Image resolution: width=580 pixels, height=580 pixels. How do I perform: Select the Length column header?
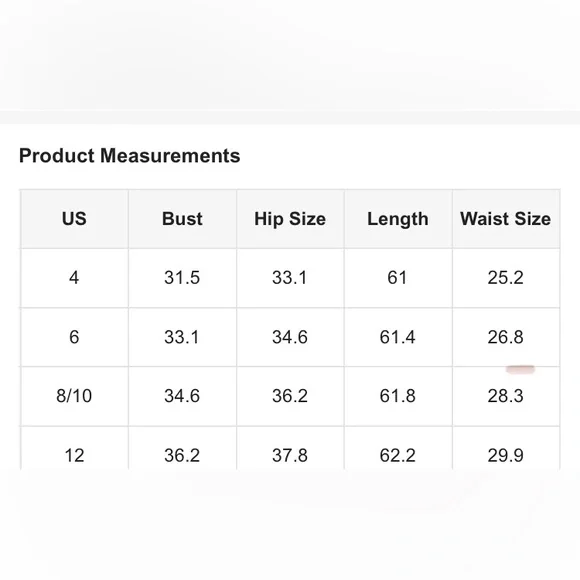click(398, 219)
